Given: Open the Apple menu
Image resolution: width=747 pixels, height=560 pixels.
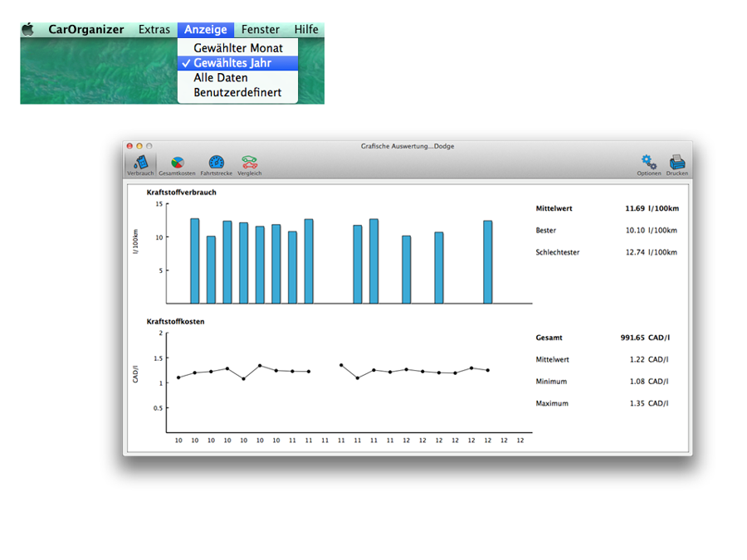Looking at the screenshot, I should click(x=28, y=30).
